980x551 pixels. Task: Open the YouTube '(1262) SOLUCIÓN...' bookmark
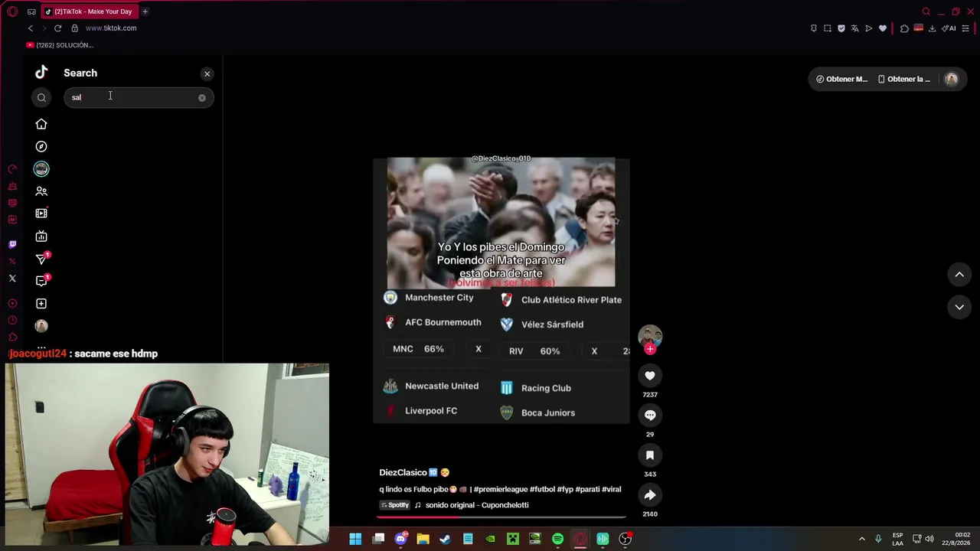point(60,45)
